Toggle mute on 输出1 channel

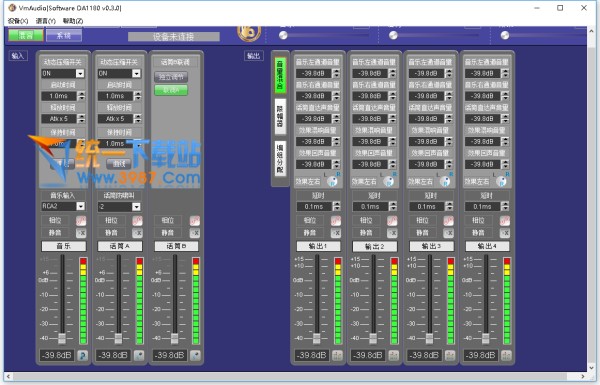pos(336,233)
